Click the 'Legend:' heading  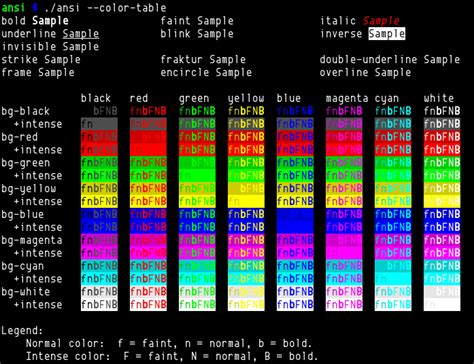(x=23, y=331)
